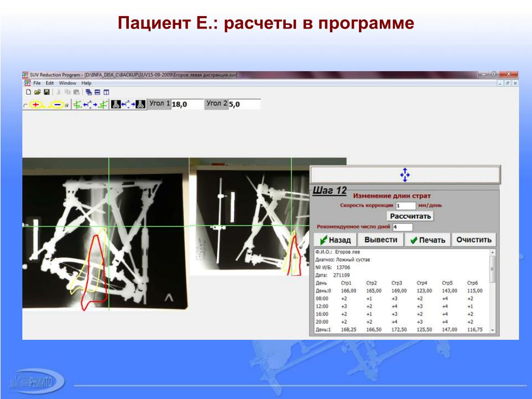Click the Рассчитать button
This screenshot has width=532, height=399.
click(410, 216)
